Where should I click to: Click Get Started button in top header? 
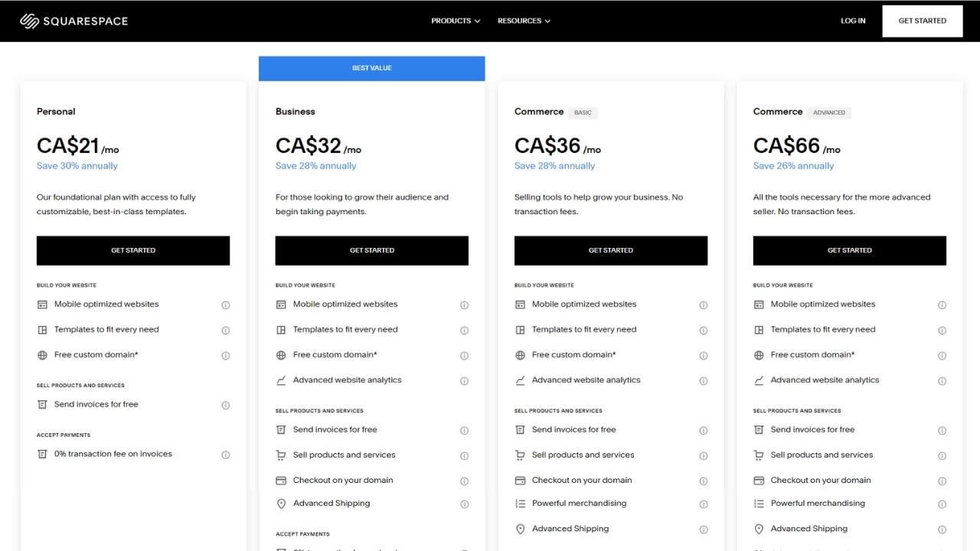(922, 21)
